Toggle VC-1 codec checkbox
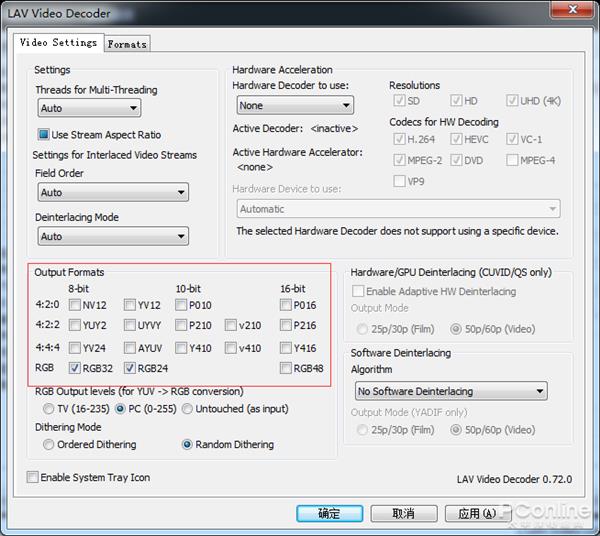This screenshot has width=600, height=536. 512,139
